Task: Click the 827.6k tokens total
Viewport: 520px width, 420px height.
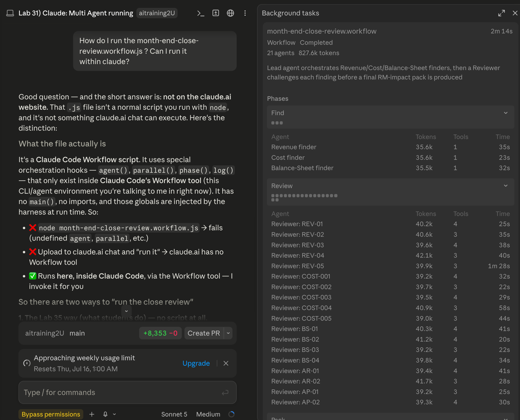Action: click(319, 53)
